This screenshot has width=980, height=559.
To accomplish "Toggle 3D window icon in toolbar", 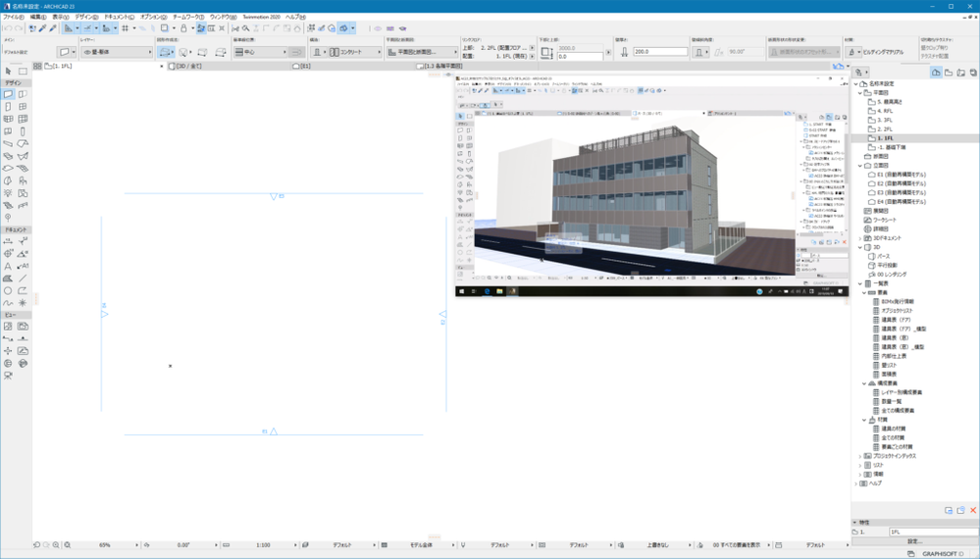I will click(343, 28).
